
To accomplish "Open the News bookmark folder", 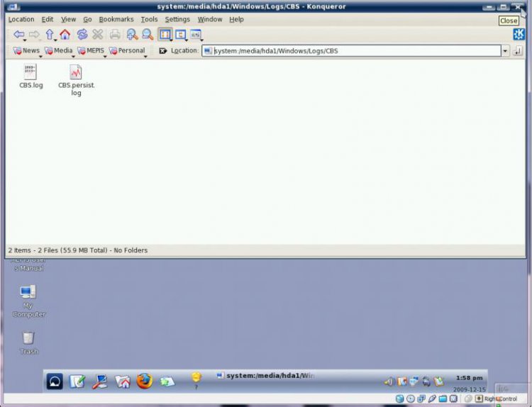I will pos(26,50).
